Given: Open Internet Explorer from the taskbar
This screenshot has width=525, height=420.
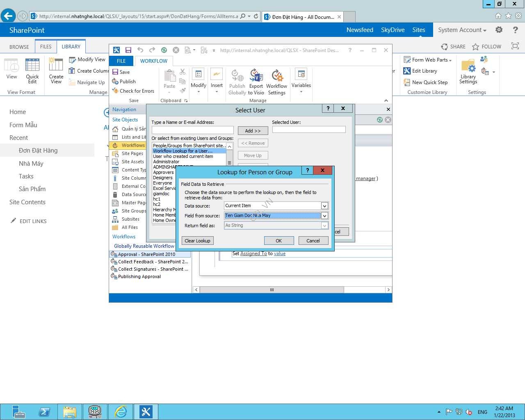Looking at the screenshot, I should pyautogui.click(x=121, y=411).
